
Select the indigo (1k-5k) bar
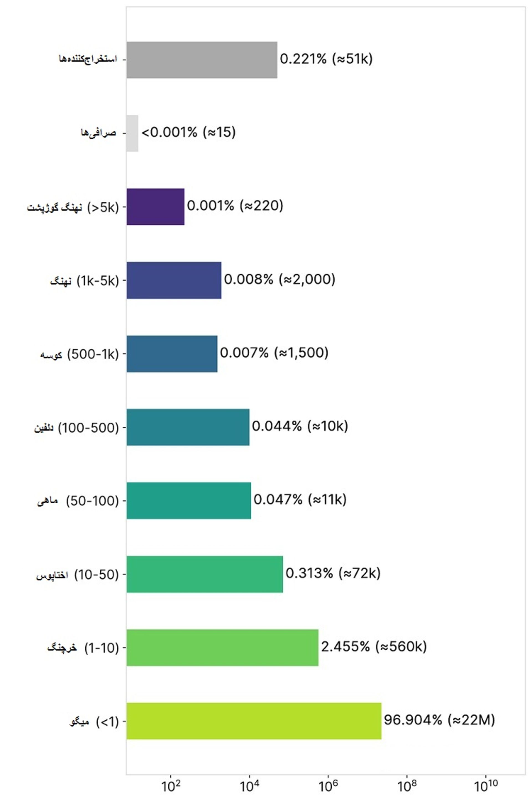[x=174, y=280]
